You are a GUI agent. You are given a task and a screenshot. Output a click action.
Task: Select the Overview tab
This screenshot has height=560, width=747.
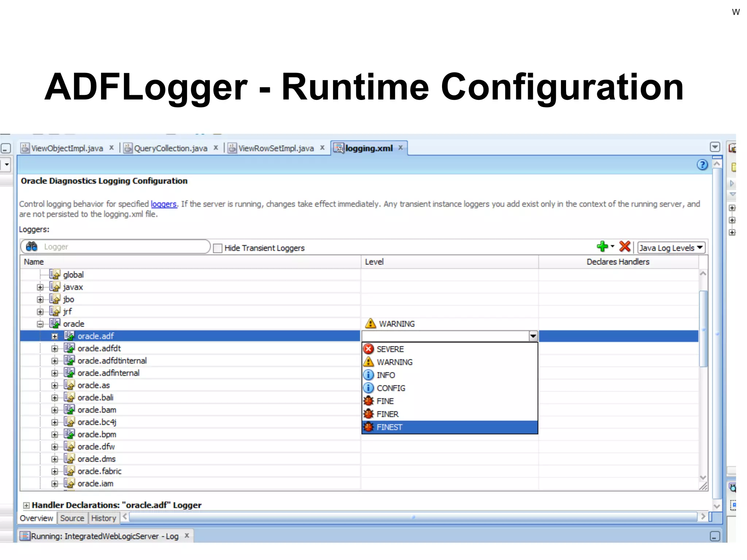pyautogui.click(x=36, y=518)
